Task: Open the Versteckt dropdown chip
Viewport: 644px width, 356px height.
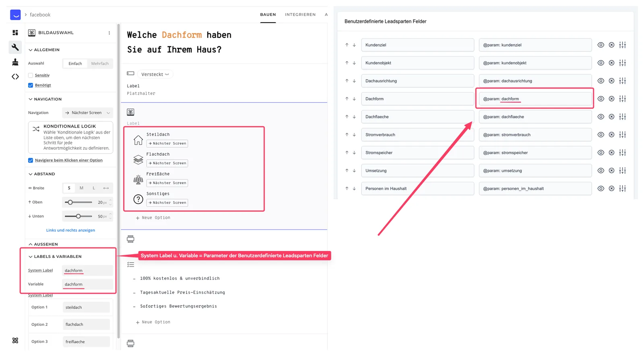Action: pyautogui.click(x=155, y=74)
